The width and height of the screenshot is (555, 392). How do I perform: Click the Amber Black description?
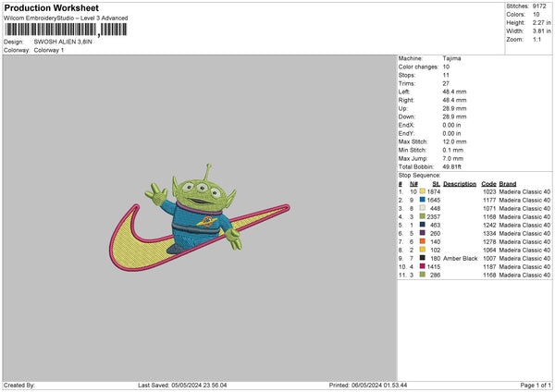point(460,258)
